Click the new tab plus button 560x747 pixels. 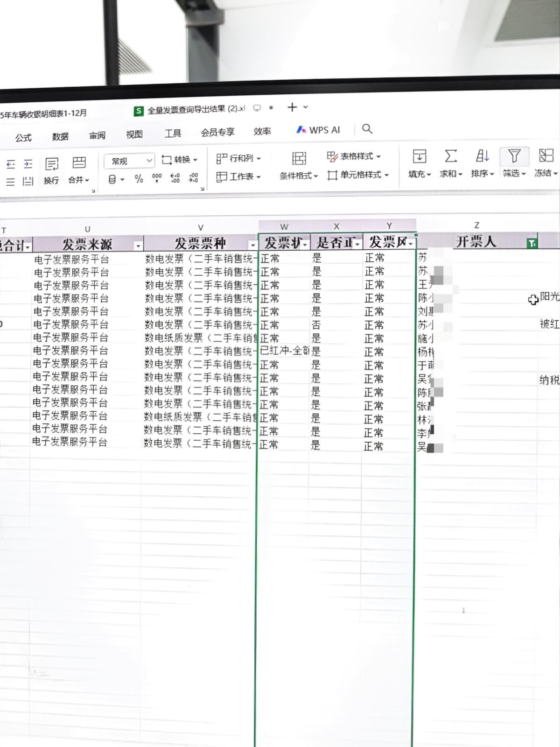pos(292,107)
